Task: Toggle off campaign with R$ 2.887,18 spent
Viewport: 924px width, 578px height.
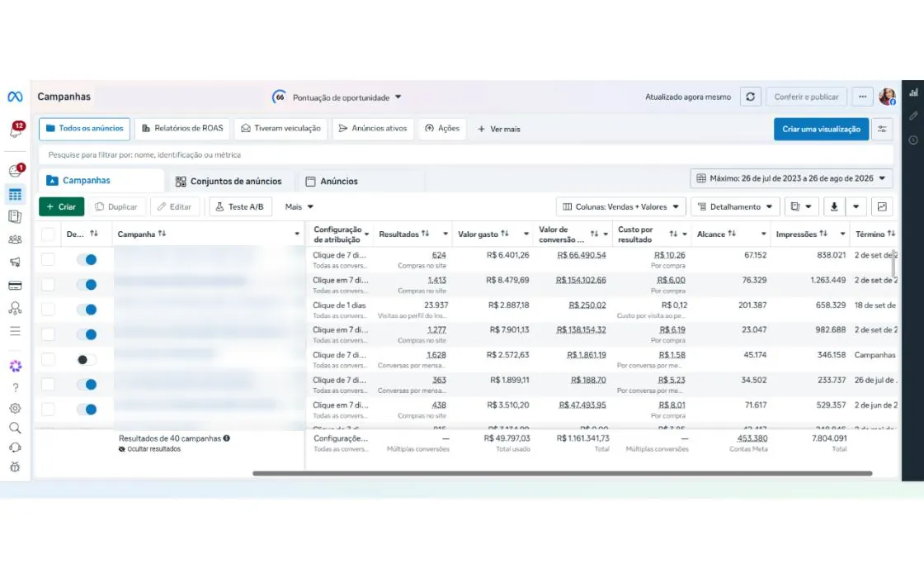Action: pyautogui.click(x=87, y=309)
